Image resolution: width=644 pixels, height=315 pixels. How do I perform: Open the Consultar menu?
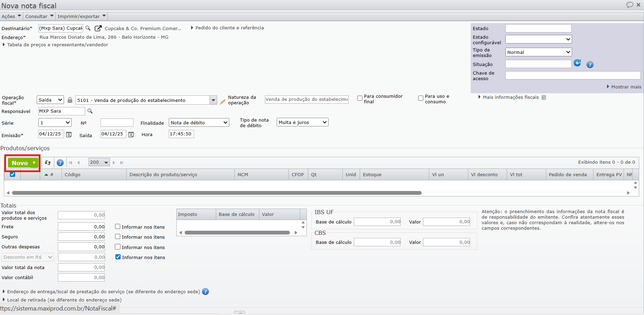tap(39, 16)
